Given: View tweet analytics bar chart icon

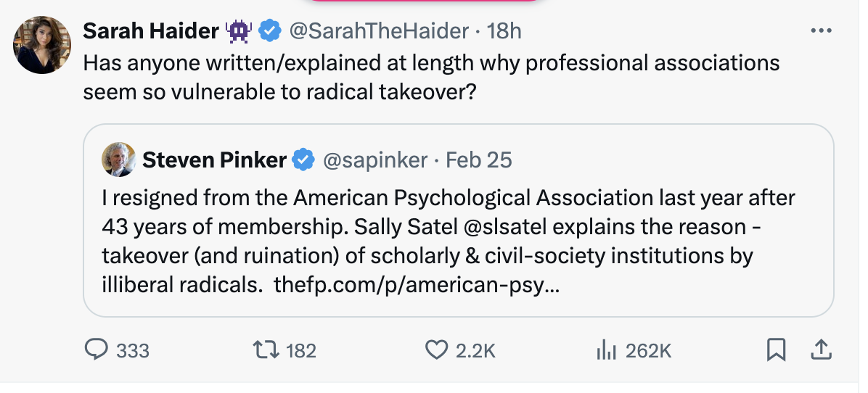Looking at the screenshot, I should pos(606,350).
